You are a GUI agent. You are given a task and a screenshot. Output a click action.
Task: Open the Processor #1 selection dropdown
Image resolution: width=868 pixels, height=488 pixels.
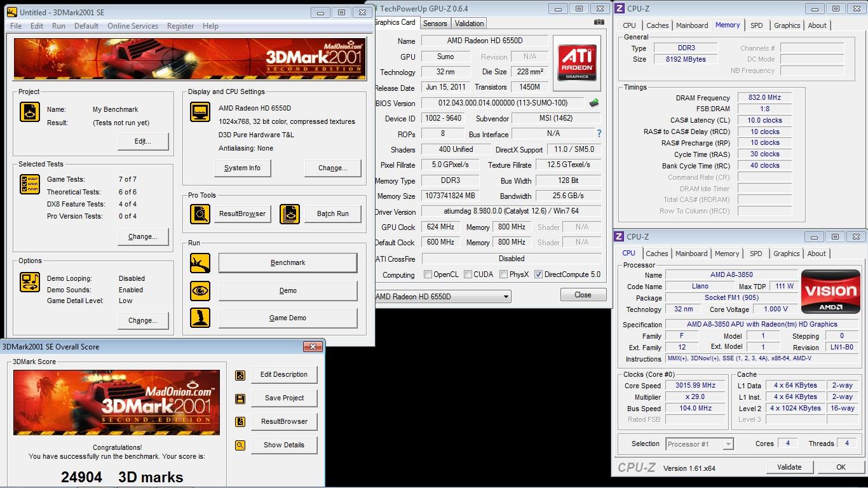728,444
